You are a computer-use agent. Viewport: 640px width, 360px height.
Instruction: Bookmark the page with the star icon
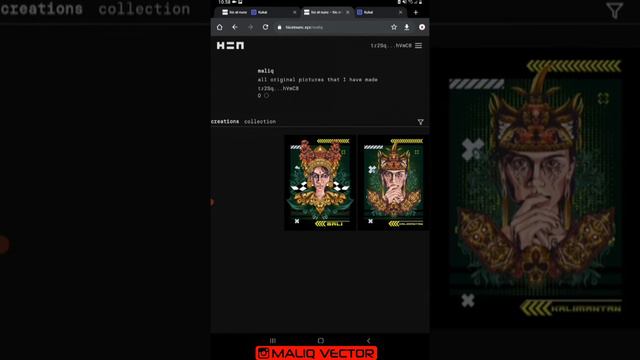pyautogui.click(x=394, y=27)
